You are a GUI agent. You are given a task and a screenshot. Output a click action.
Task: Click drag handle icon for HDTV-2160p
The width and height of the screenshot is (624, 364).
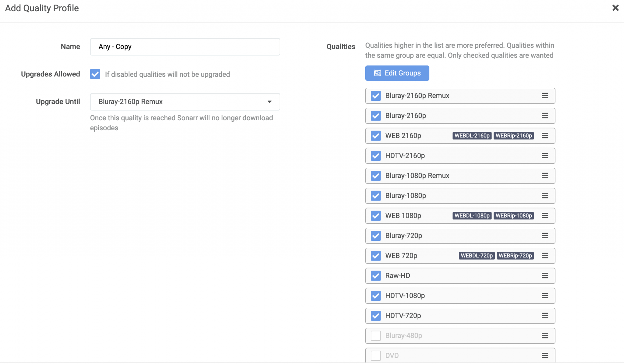(x=545, y=156)
